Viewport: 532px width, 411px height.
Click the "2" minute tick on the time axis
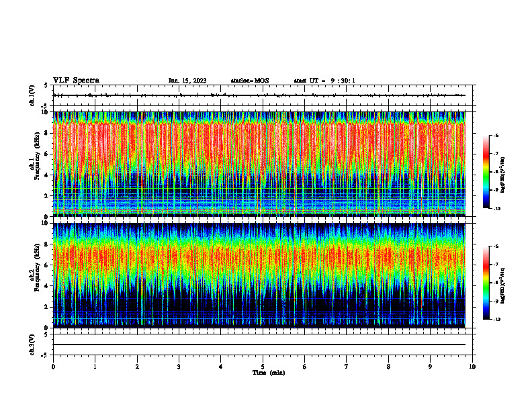(x=137, y=367)
